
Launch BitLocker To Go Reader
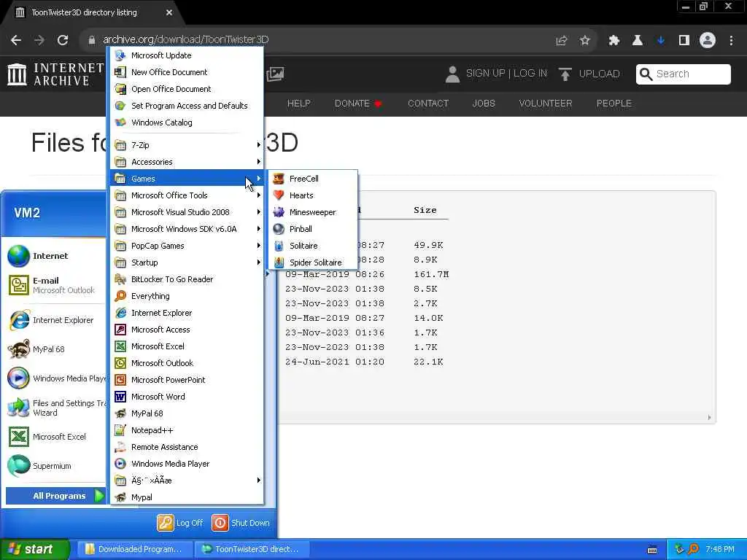click(x=187, y=279)
